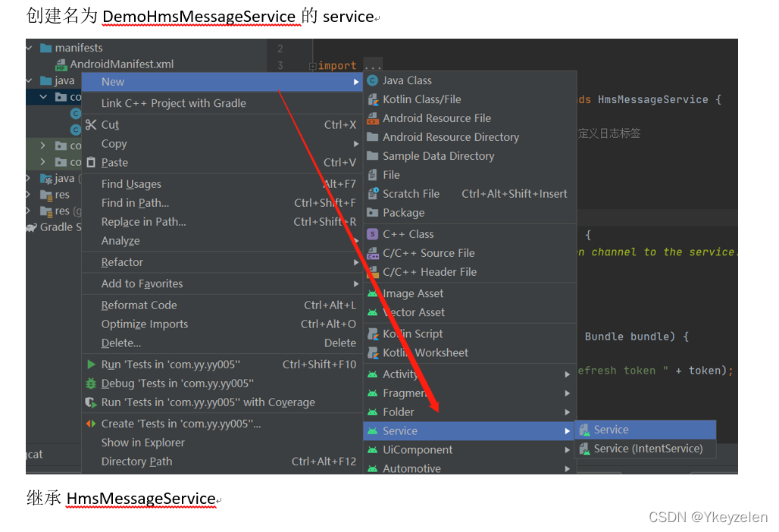Click the Folder android icon

click(373, 412)
